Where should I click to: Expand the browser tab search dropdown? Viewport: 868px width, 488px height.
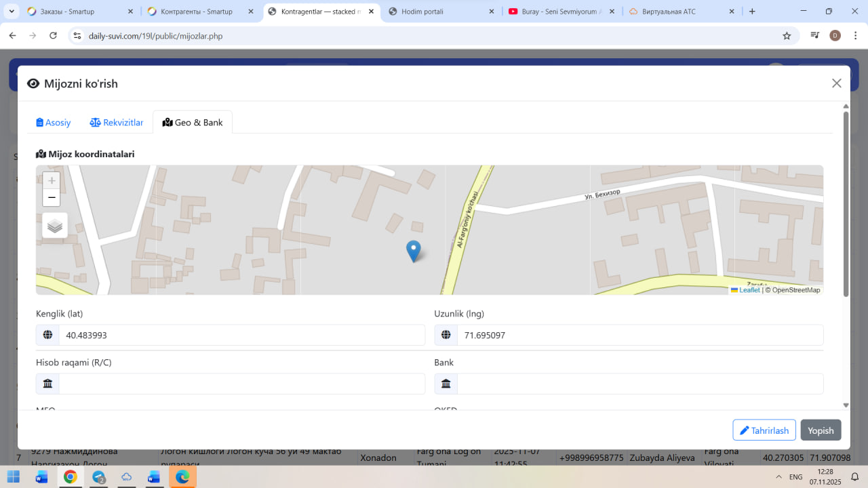tap(12, 12)
